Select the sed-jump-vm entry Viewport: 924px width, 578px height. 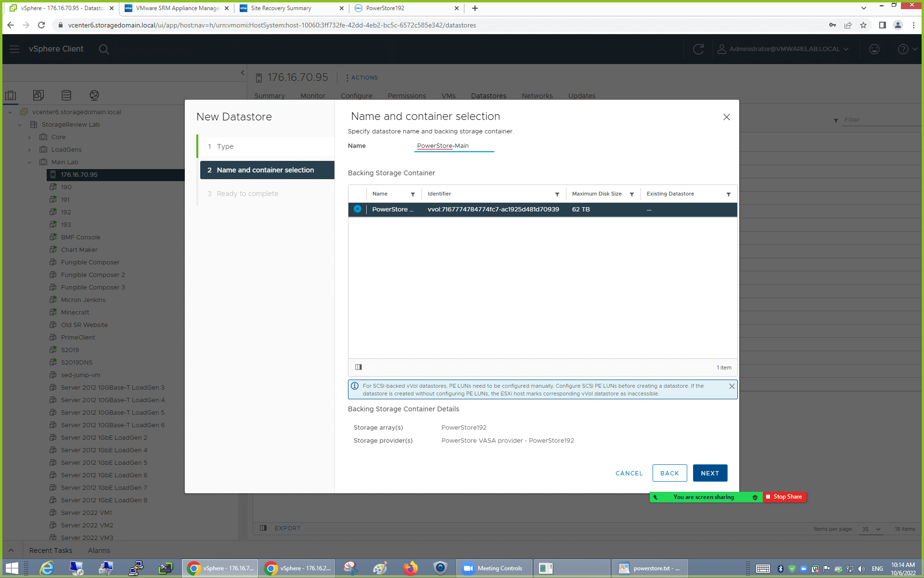pos(80,375)
